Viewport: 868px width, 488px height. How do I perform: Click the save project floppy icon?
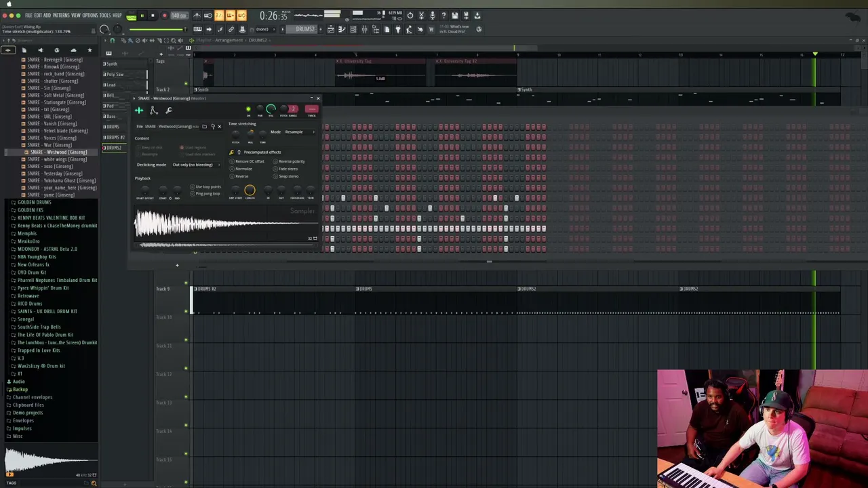tap(454, 15)
